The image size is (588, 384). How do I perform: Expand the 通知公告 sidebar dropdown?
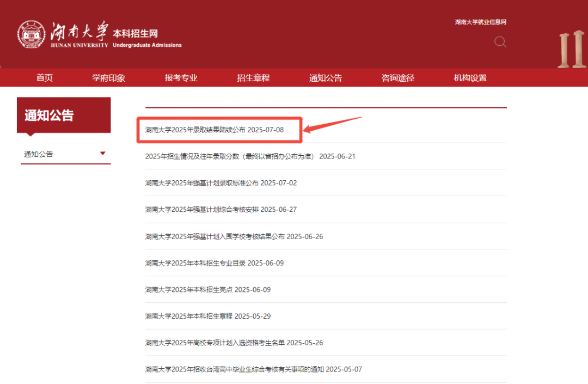102,154
